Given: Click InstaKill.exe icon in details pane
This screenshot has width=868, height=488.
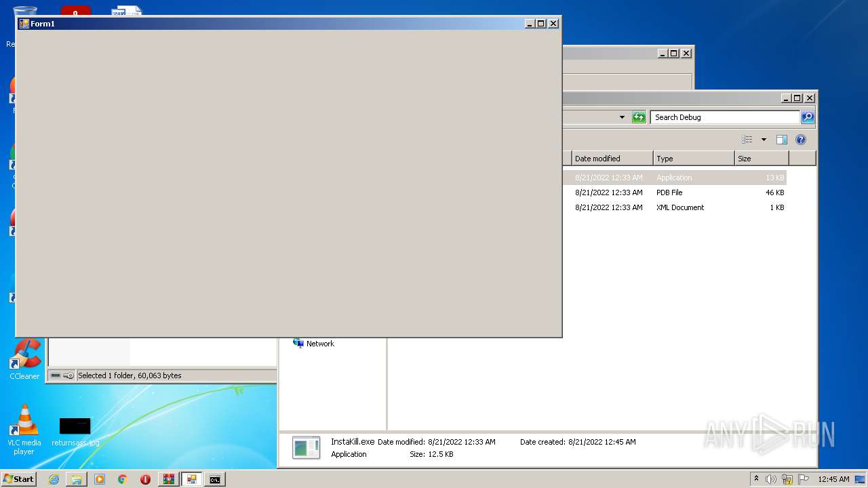Looking at the screenshot, I should click(306, 448).
